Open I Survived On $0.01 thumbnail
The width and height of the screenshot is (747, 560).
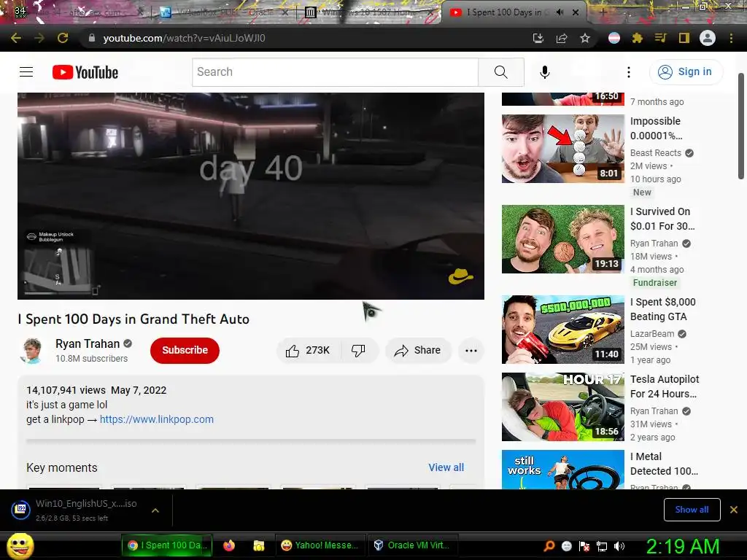(562, 239)
